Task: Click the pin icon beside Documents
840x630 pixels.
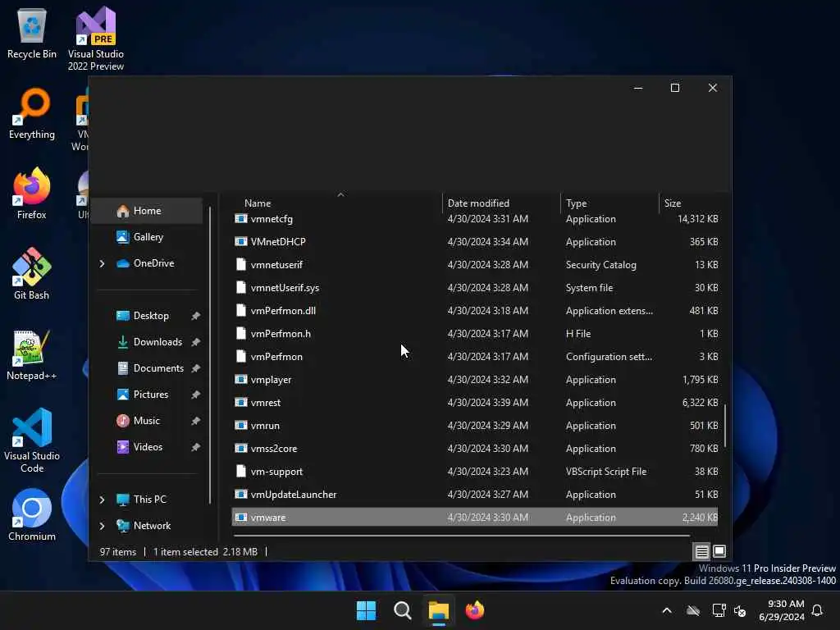Action: pyautogui.click(x=195, y=368)
